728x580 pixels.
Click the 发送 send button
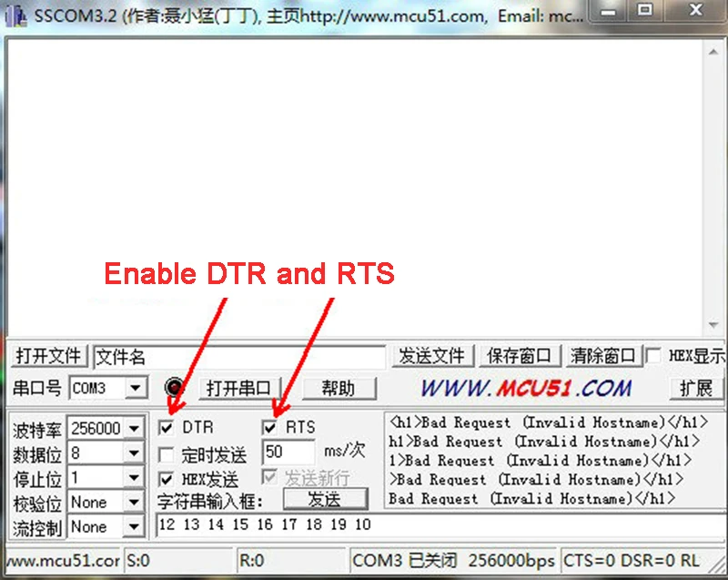point(325,500)
